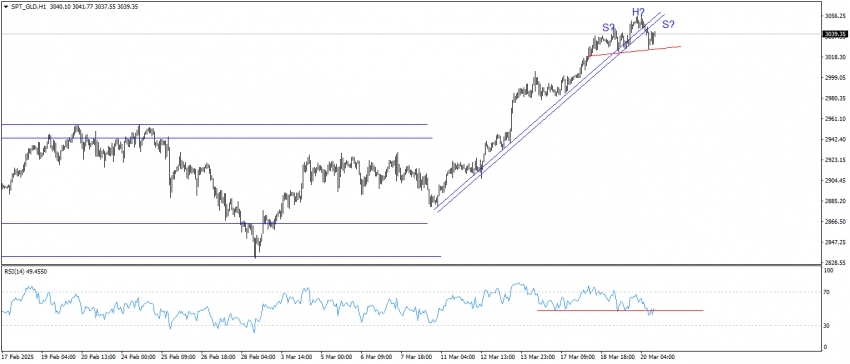Image resolution: width=850 pixels, height=364 pixels.
Task: Click the 3056.25 price scale label
Action: tap(834, 16)
